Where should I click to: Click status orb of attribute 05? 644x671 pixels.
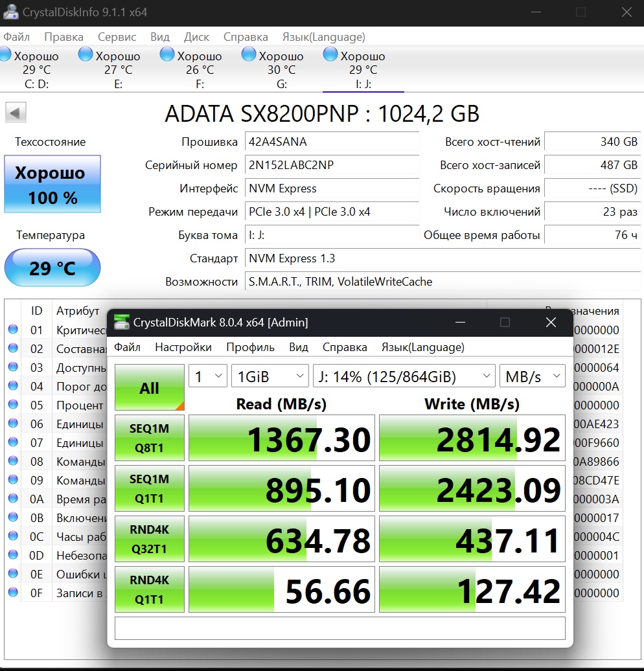pos(13,404)
